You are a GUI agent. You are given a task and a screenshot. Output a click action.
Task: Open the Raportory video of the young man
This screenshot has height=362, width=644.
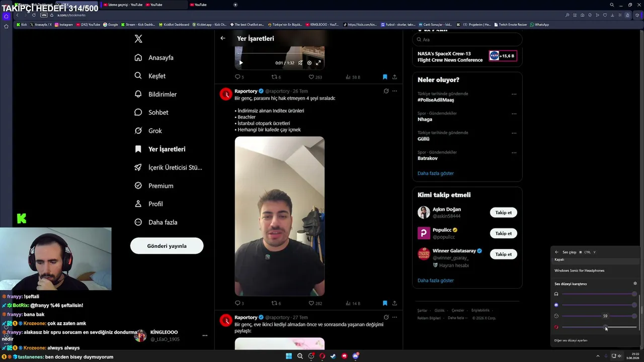[279, 216]
